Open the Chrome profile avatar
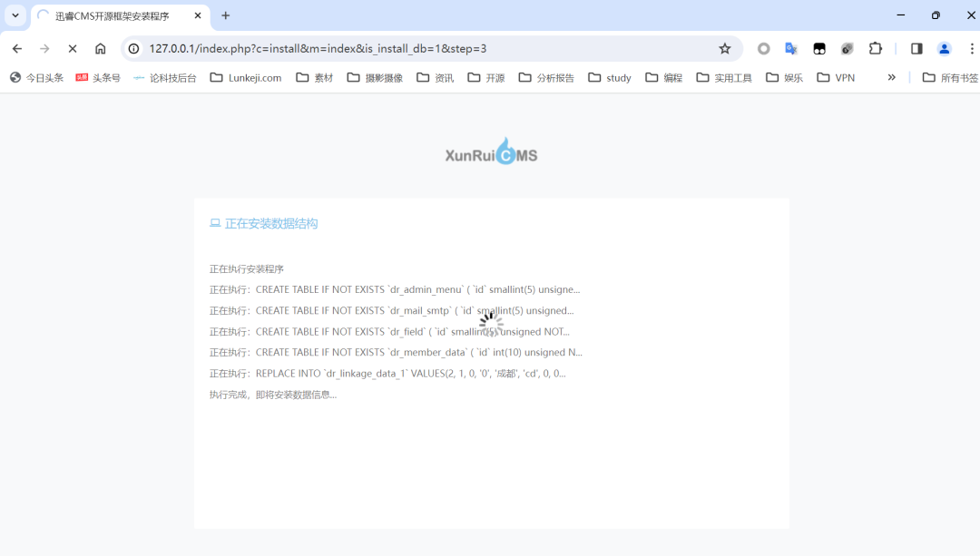The image size is (980, 556). 945,49
